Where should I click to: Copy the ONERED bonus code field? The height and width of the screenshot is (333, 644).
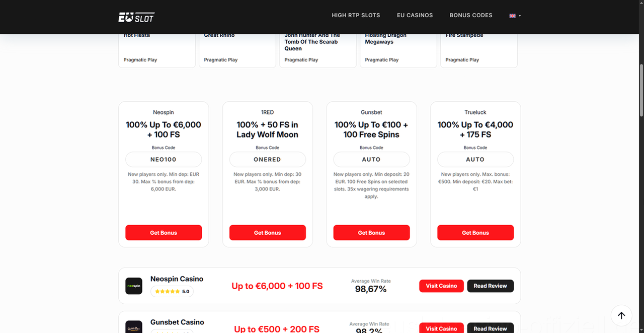(x=268, y=159)
